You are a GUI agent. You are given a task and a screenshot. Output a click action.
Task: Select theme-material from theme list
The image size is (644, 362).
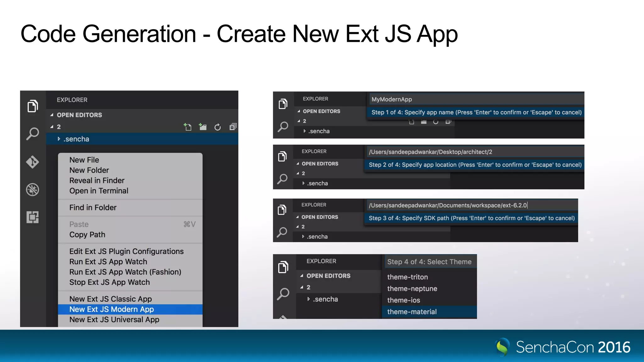(x=430, y=312)
